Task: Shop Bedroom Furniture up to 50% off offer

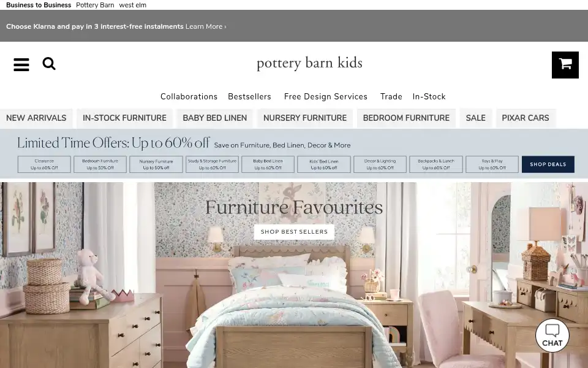Action: tap(100, 164)
